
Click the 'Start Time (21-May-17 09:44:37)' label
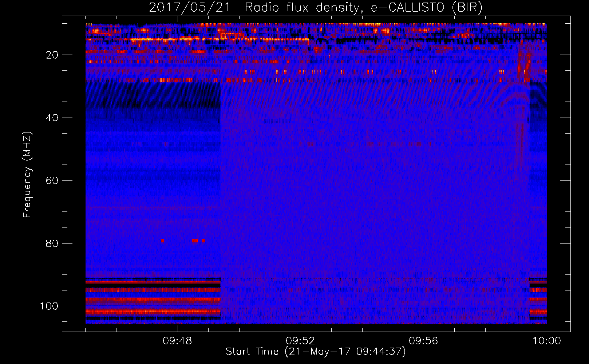coord(316,352)
